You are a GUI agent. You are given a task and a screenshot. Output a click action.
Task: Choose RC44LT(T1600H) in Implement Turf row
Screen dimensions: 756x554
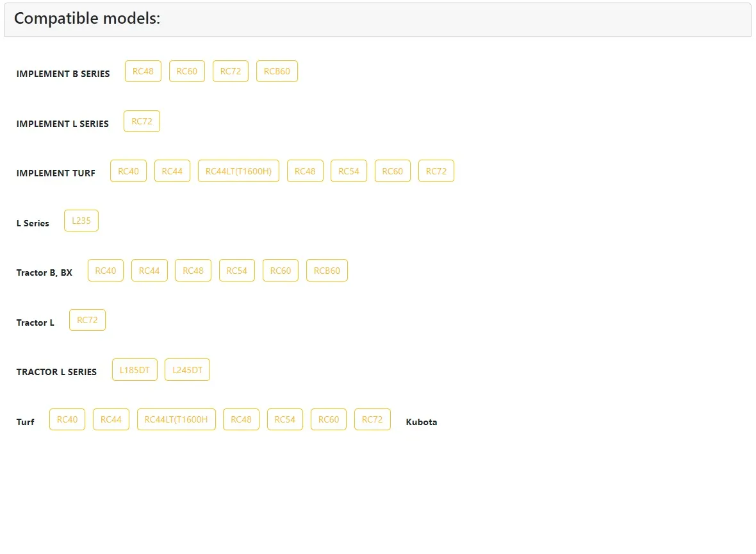click(x=238, y=171)
